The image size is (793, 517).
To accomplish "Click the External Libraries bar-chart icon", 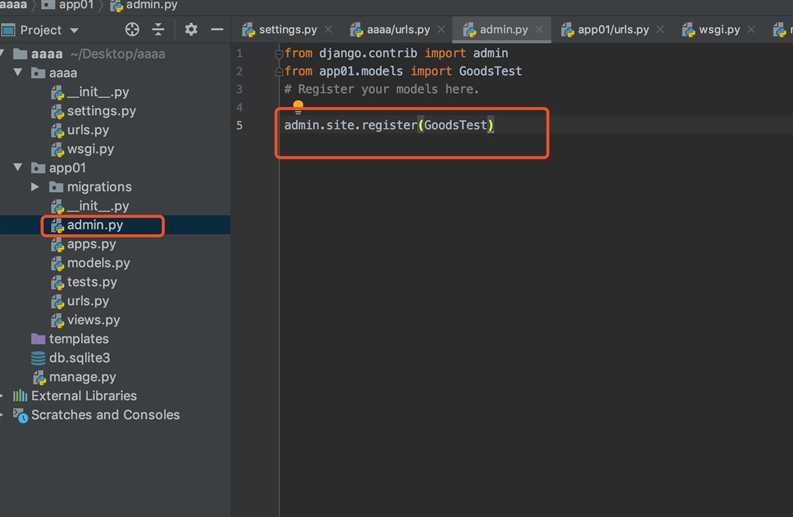I will tap(20, 396).
